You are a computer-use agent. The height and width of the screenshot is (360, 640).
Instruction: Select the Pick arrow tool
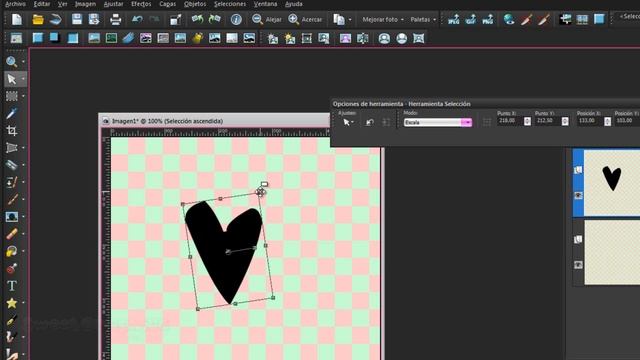pyautogui.click(x=11, y=79)
